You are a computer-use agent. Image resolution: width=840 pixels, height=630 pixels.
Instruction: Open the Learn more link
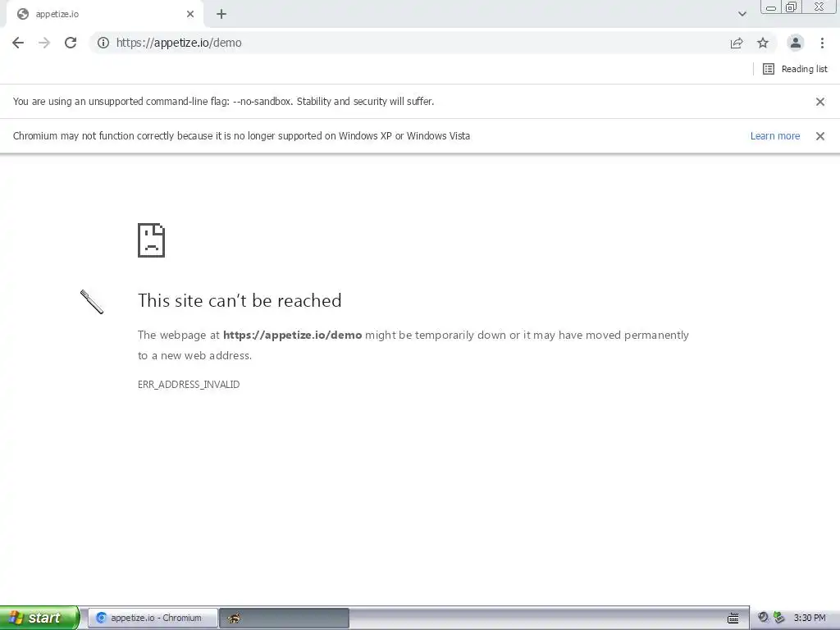775,136
